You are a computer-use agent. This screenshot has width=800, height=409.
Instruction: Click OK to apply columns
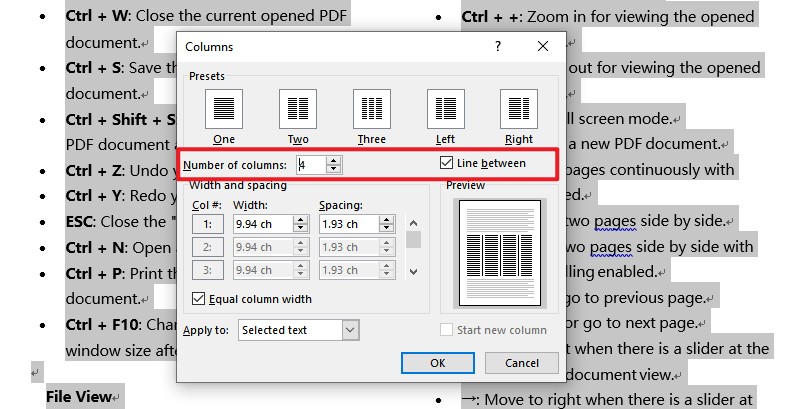(438, 363)
